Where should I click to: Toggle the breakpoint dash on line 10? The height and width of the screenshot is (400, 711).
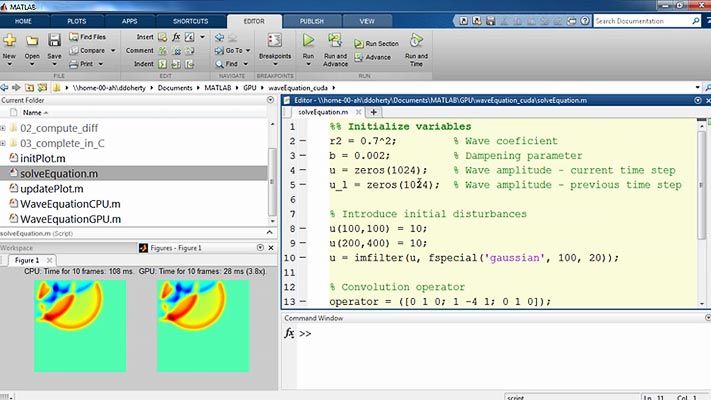click(x=302, y=257)
